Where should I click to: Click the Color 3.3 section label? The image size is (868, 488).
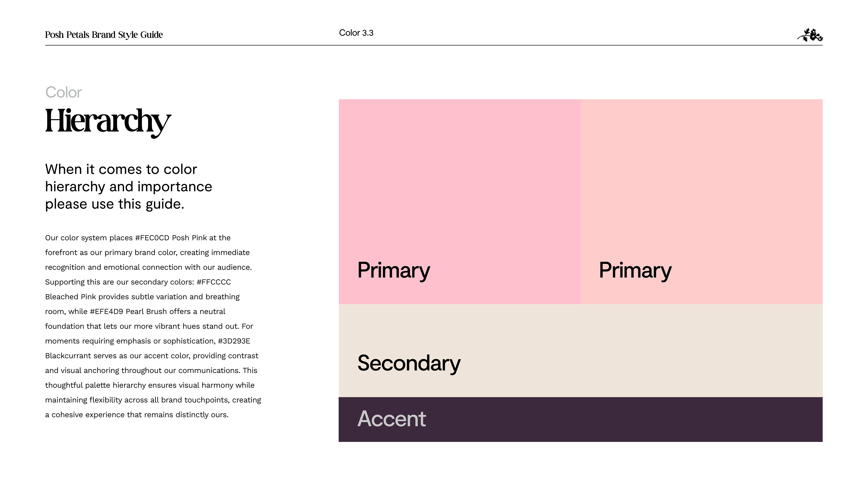pyautogui.click(x=356, y=33)
